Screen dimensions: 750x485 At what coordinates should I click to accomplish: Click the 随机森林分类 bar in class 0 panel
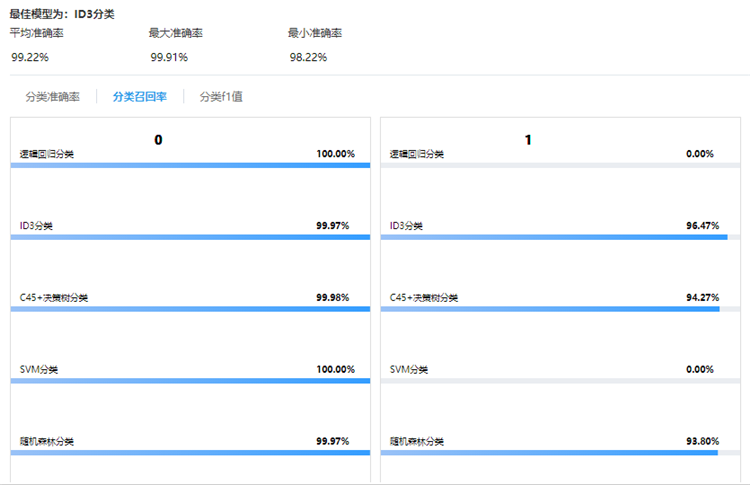click(x=190, y=453)
